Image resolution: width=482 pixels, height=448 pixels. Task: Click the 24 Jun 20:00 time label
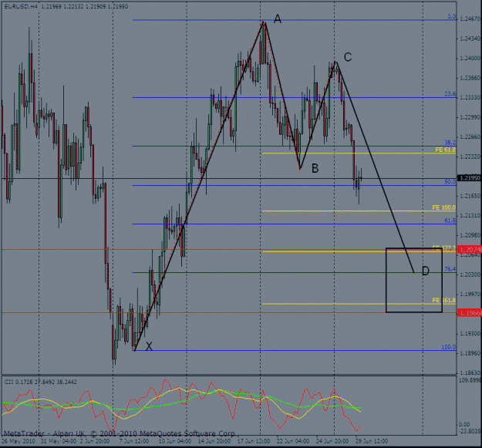coord(332,441)
